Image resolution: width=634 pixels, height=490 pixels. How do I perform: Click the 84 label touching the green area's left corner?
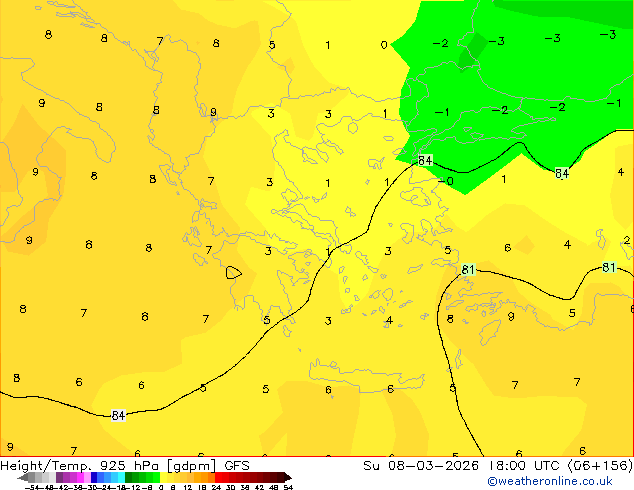point(425,160)
